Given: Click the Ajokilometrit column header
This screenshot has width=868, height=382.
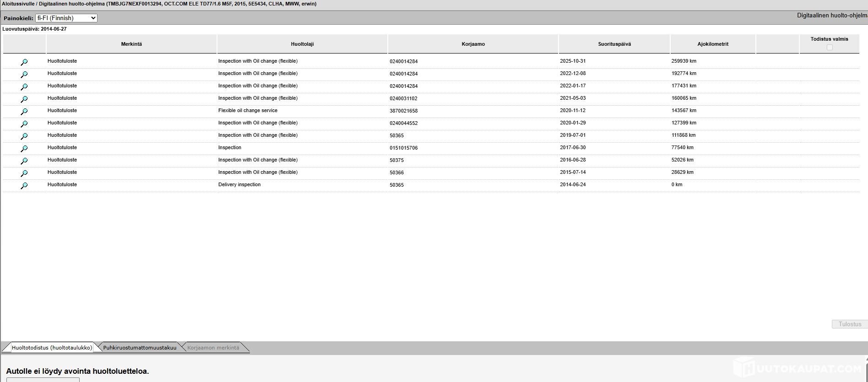Looking at the screenshot, I should pyautogui.click(x=713, y=44).
